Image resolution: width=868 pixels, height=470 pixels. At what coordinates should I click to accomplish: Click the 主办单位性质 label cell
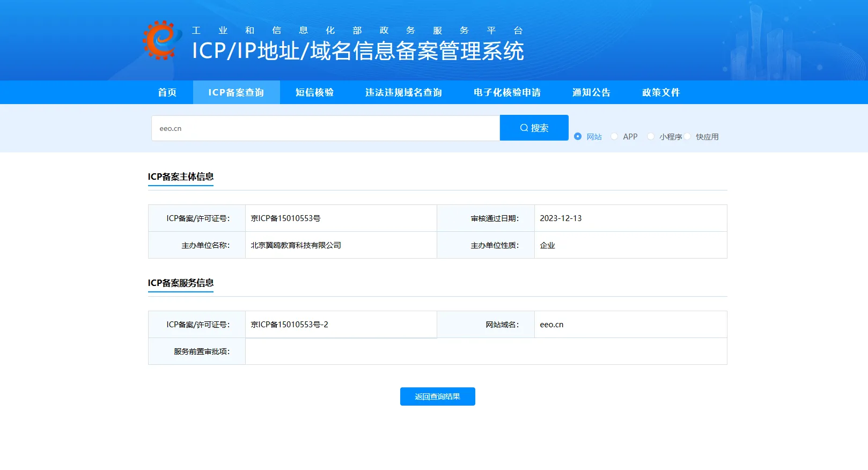click(x=486, y=245)
